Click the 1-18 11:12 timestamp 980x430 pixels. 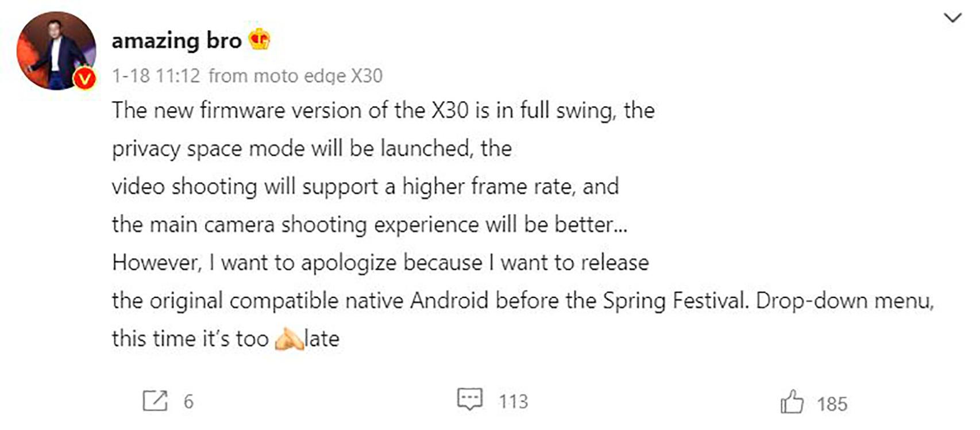pos(156,75)
